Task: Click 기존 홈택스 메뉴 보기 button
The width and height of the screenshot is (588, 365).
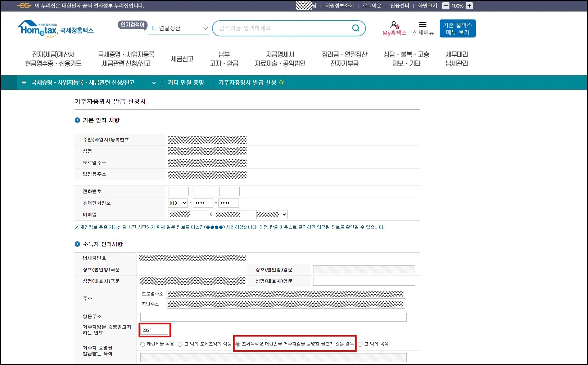Action: 457,28
